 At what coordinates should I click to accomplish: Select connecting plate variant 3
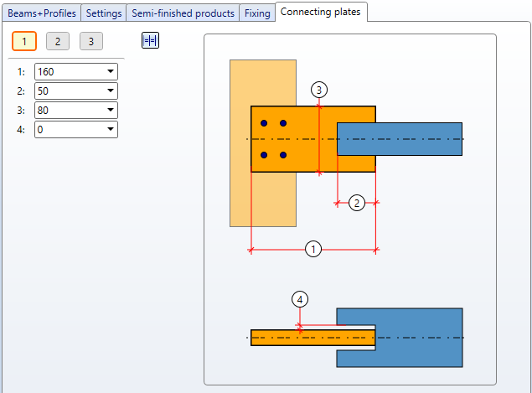pos(91,41)
